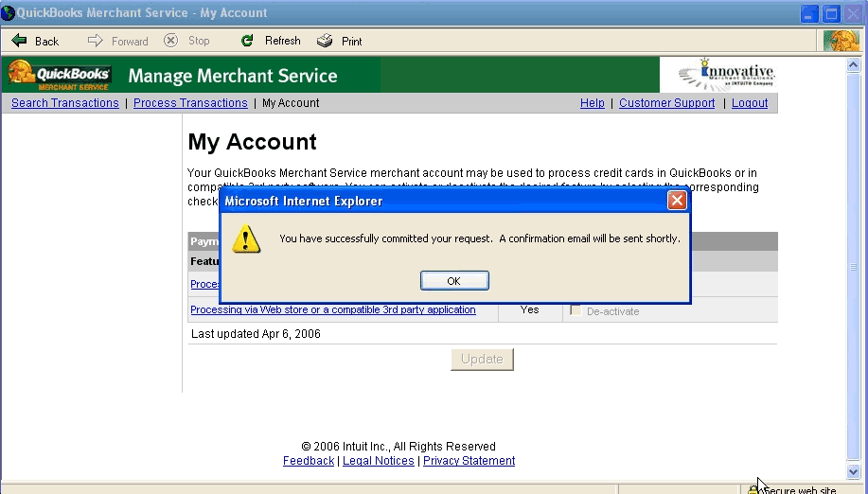
Task: Click the 'Yes' cell in feature row
Action: coord(530,309)
